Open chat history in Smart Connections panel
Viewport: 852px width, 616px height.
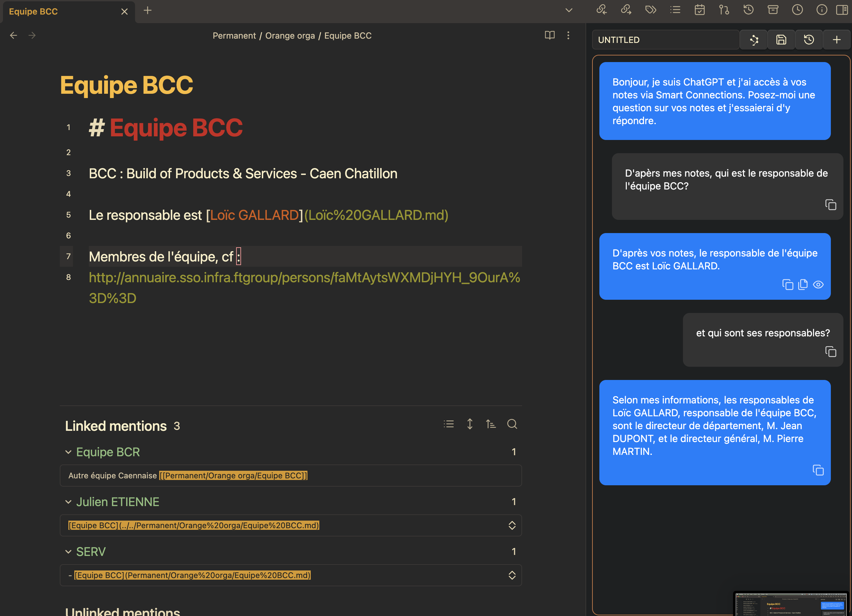[809, 40]
